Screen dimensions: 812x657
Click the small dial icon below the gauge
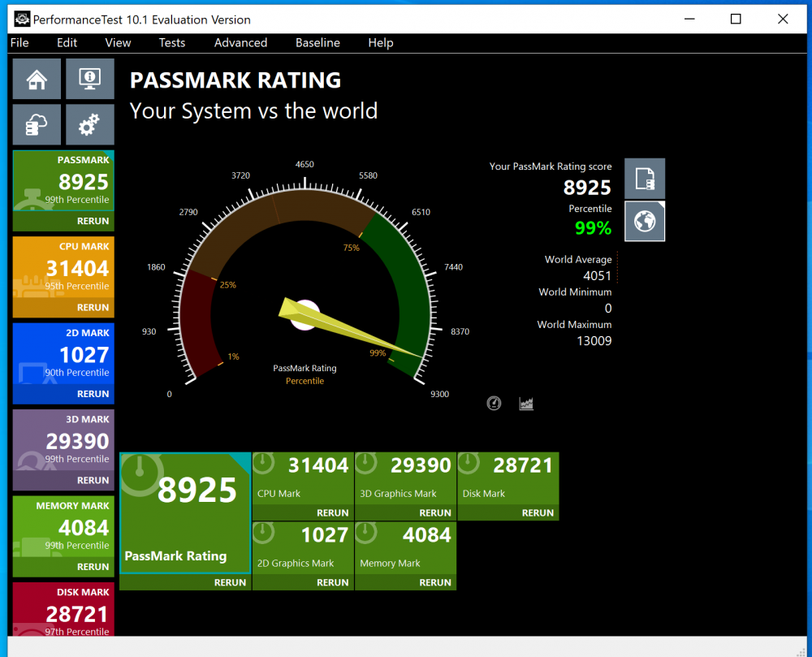pyautogui.click(x=494, y=403)
